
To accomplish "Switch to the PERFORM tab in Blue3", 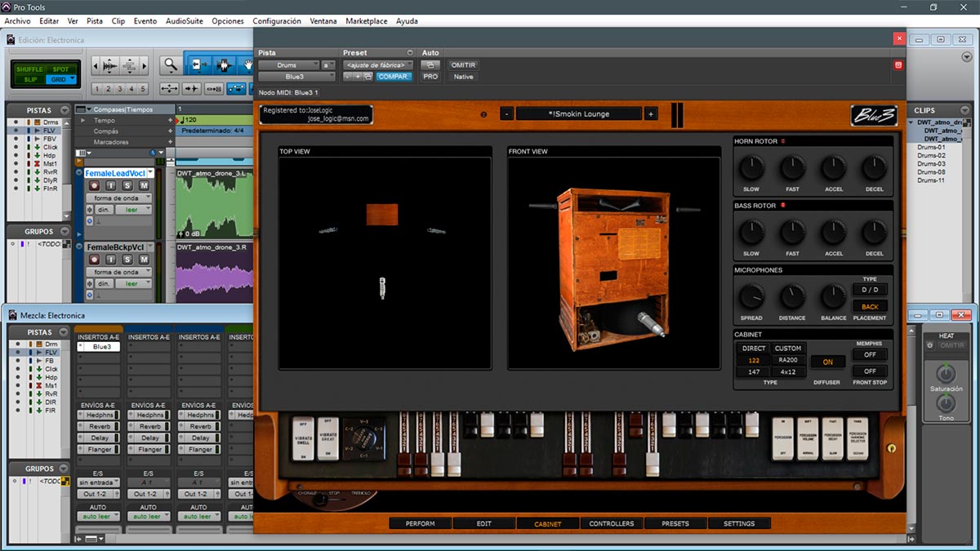I will (x=420, y=523).
